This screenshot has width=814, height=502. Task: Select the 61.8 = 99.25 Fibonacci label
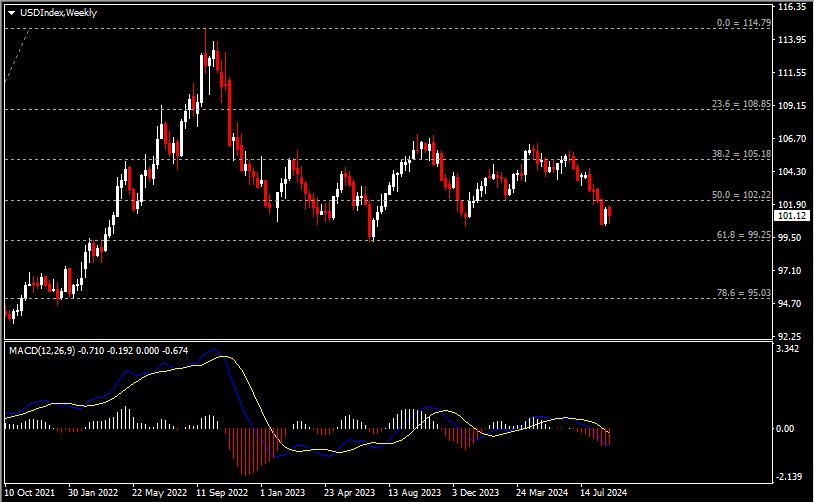743,235
